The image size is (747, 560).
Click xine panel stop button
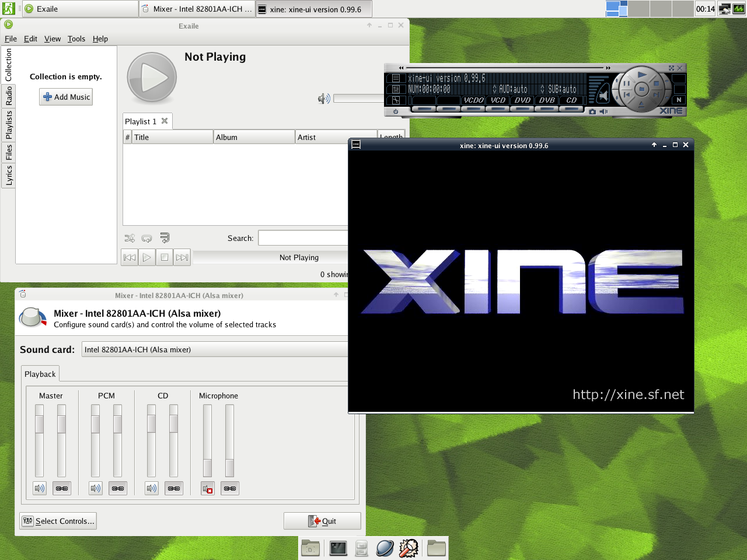coord(657,83)
